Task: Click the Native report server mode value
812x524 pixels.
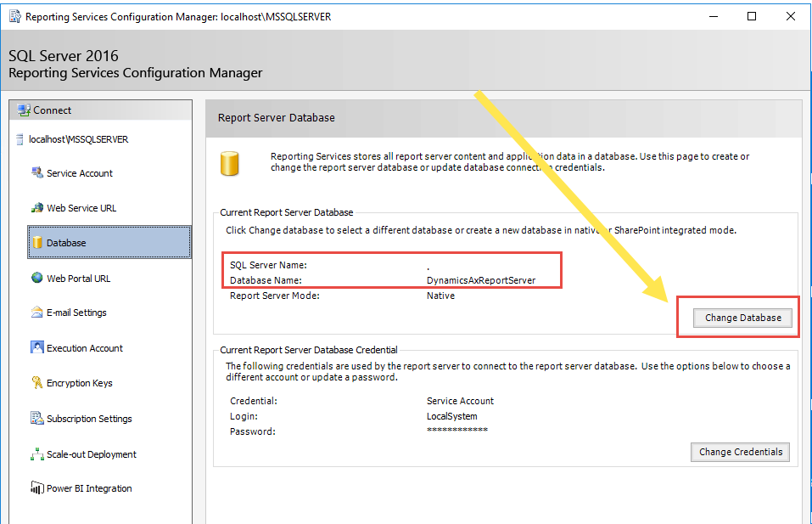Action: 440,296
